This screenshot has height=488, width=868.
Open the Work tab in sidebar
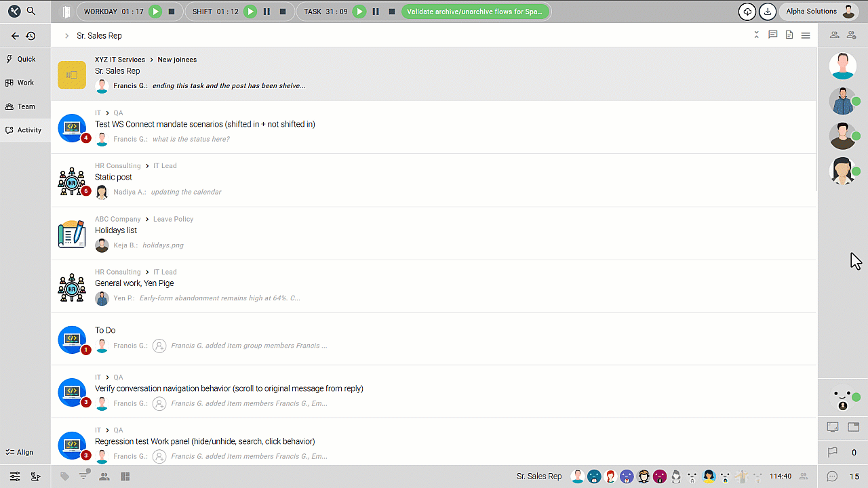(x=24, y=83)
